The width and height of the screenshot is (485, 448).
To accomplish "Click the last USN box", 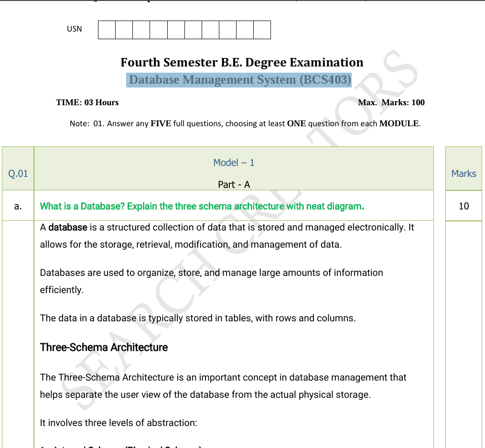I will (262, 30).
